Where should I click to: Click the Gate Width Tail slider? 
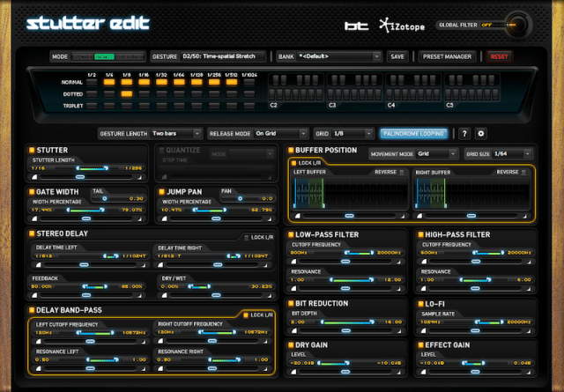click(x=118, y=198)
